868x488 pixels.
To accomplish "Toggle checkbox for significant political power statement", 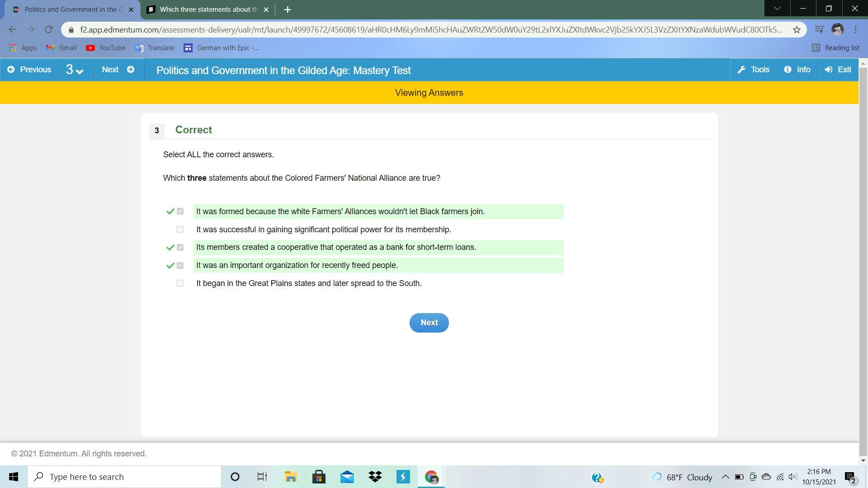I will (180, 230).
